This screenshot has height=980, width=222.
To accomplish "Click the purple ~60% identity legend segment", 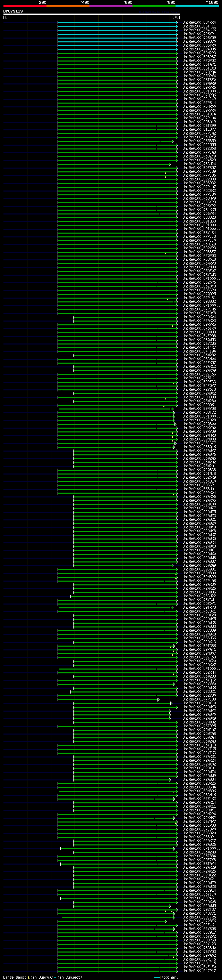I will pos(111,6).
